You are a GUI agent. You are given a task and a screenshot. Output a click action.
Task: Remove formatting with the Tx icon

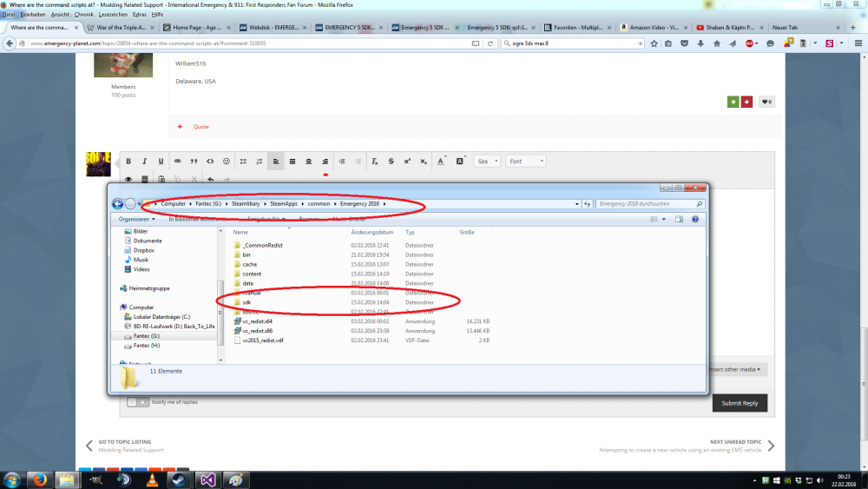[x=374, y=162]
